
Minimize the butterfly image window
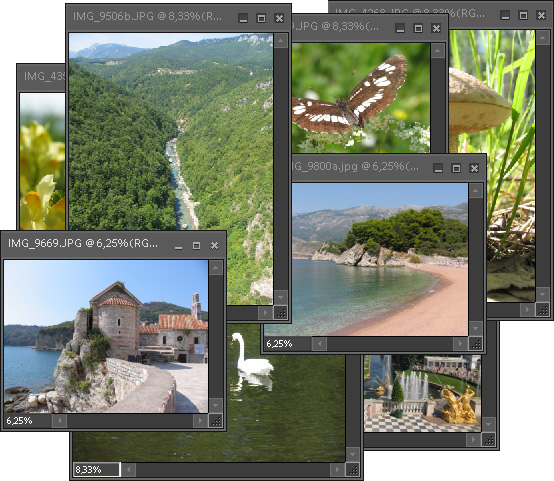click(400, 28)
